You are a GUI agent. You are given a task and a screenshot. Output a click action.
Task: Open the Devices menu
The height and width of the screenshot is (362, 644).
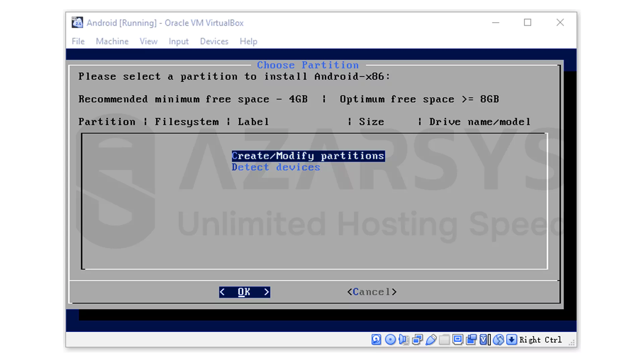click(x=214, y=41)
